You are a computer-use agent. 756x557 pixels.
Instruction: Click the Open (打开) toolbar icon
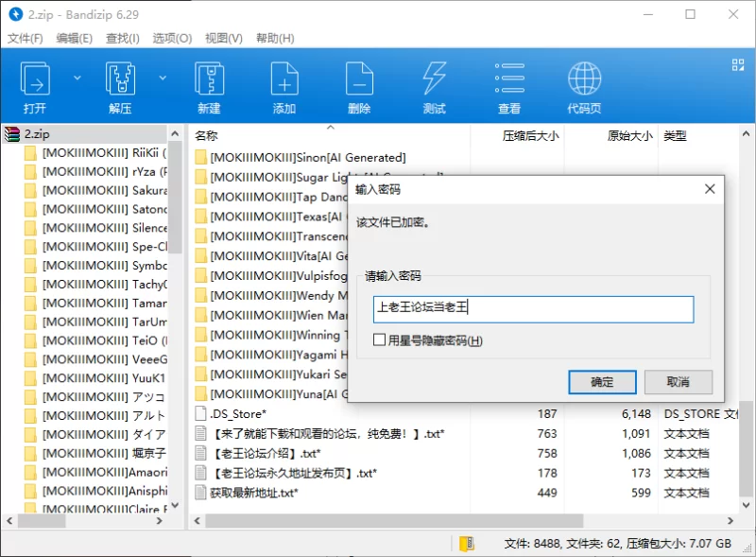coord(35,79)
